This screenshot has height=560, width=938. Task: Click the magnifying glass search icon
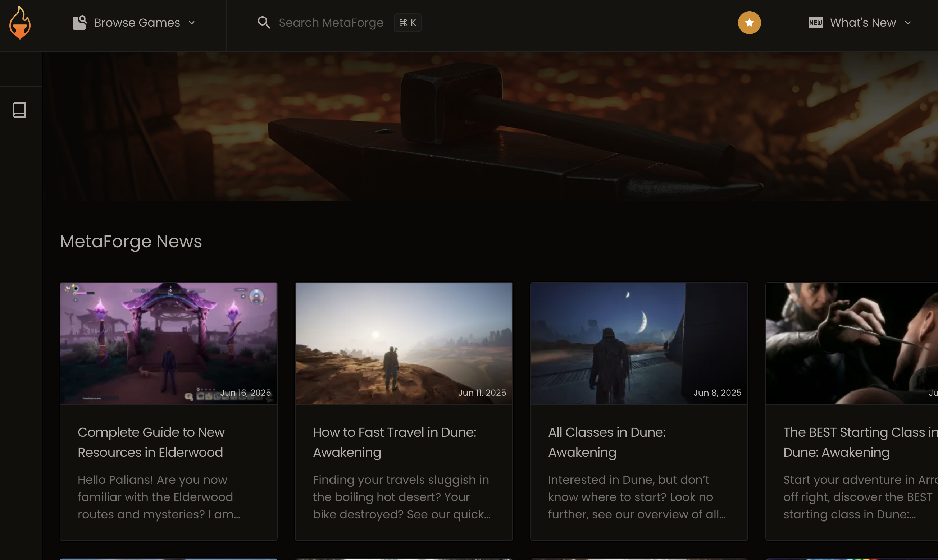(x=264, y=23)
